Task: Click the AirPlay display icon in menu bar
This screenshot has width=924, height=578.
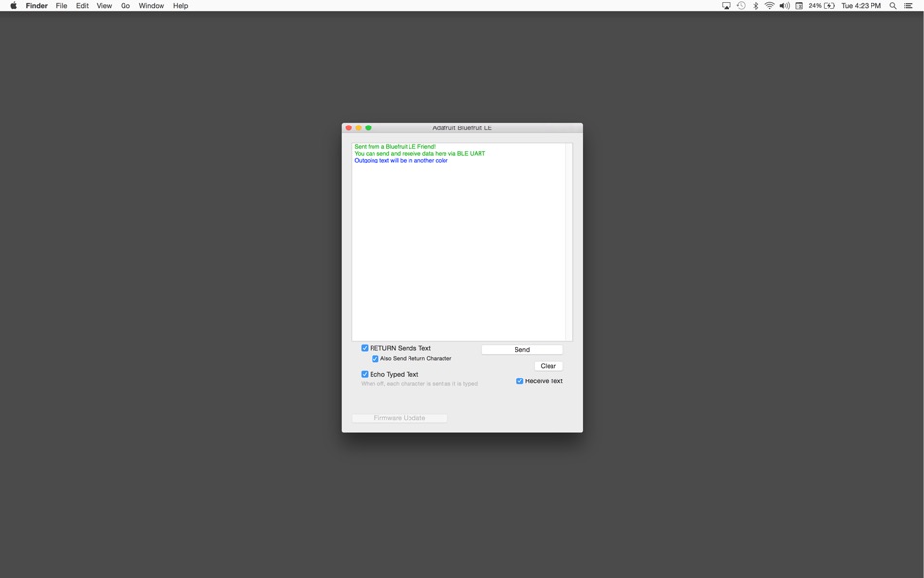Action: coord(726,5)
